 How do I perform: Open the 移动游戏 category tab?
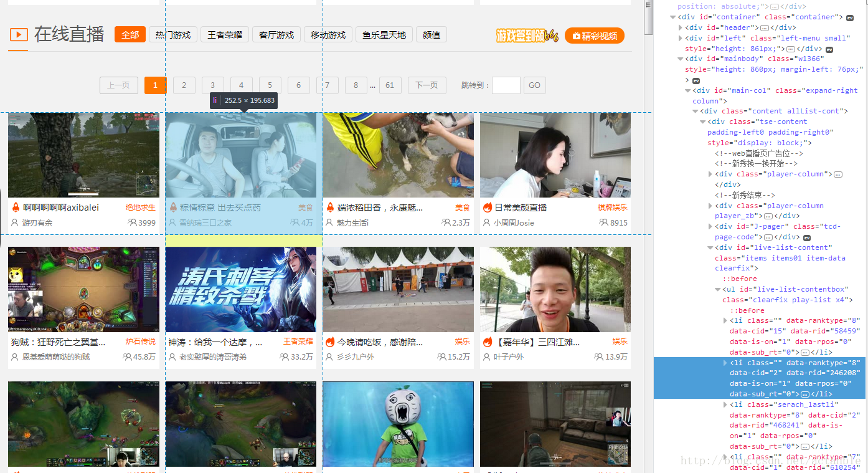click(x=328, y=35)
